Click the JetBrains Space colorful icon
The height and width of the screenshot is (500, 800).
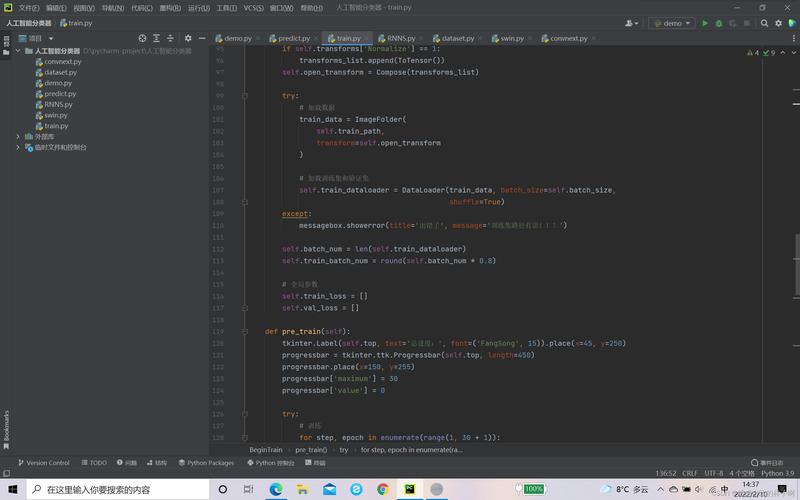(x=792, y=23)
